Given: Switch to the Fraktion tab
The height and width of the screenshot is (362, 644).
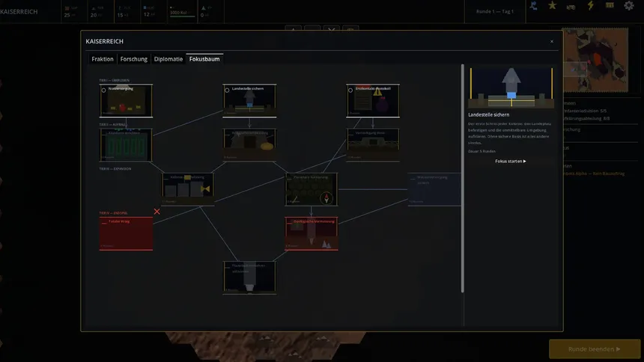Looking at the screenshot, I should point(103,58).
